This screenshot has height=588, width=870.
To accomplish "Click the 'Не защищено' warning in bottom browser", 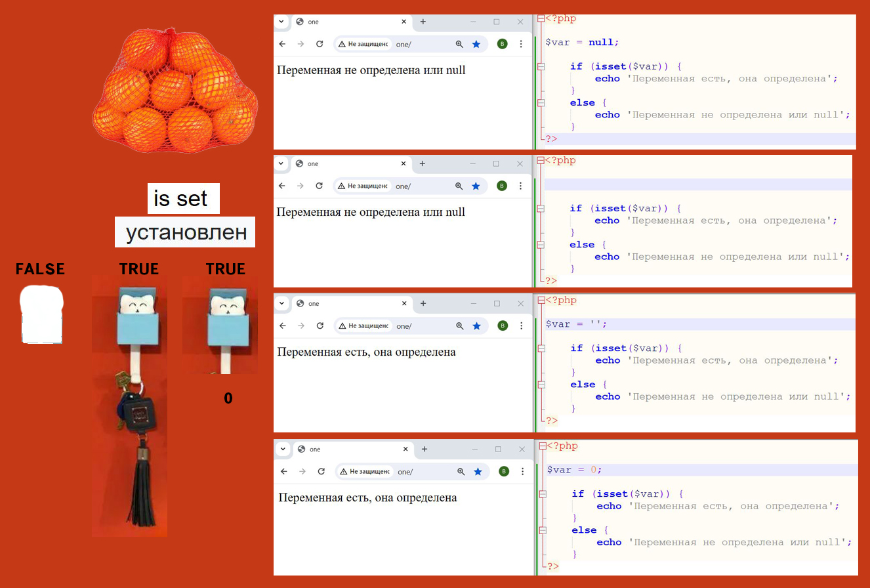I will click(365, 471).
